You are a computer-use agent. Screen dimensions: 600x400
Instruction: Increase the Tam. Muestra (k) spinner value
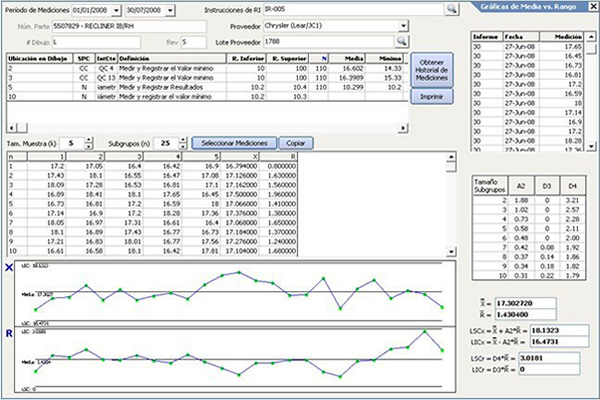point(89,141)
